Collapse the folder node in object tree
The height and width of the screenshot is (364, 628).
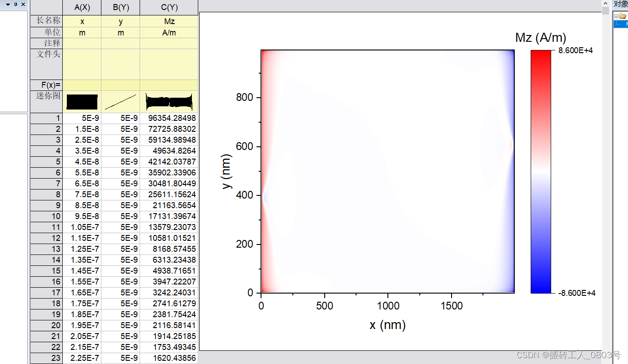point(615,16)
